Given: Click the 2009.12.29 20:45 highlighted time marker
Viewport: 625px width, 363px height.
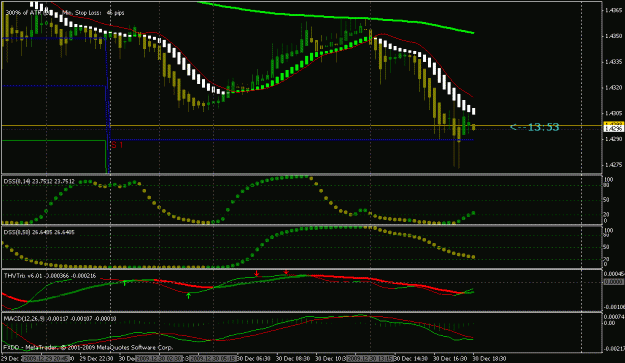Looking at the screenshot, I should 46,358.
